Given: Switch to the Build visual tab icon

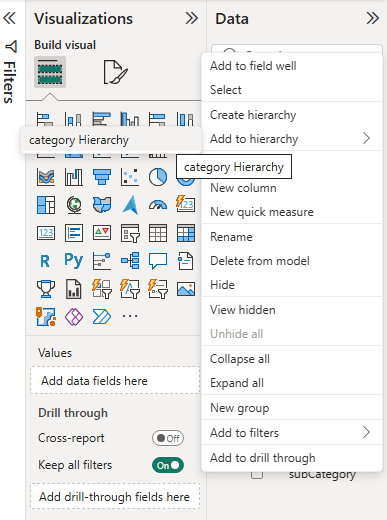Looking at the screenshot, I should pyautogui.click(x=50, y=72).
